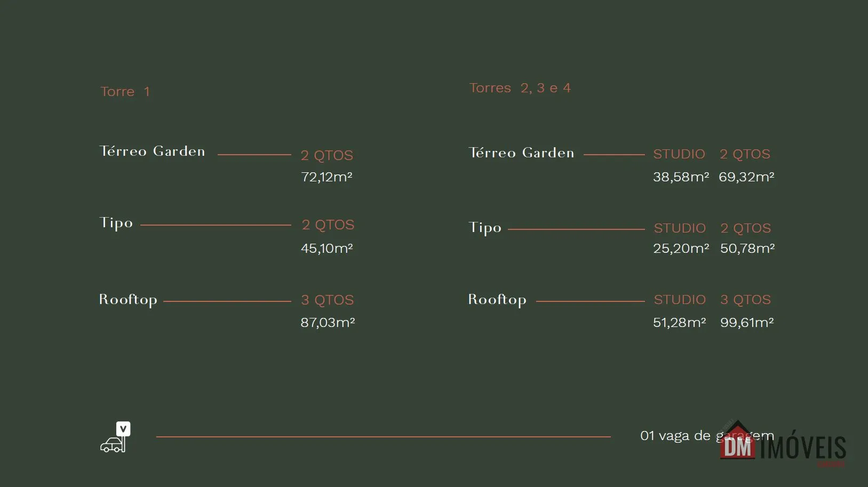The width and height of the screenshot is (868, 487).
Task: Click the 01 vaga de garagem text
Action: click(x=707, y=436)
